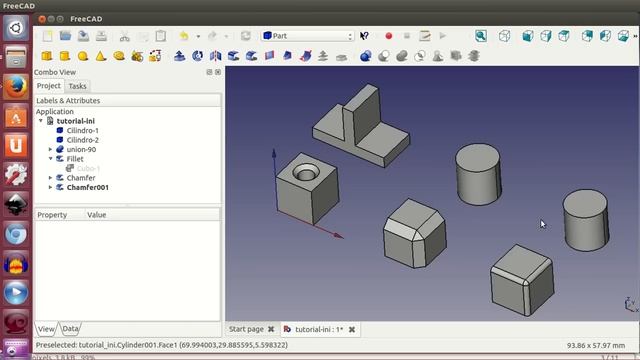Click the Refresh recompute icon
640x360 pixels.
[246, 36]
